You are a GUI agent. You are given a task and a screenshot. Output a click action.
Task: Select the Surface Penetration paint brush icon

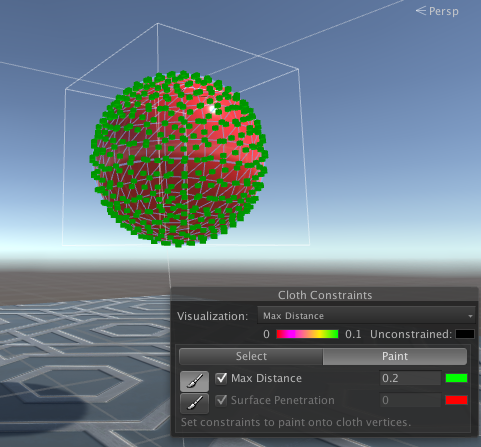pyautogui.click(x=194, y=403)
